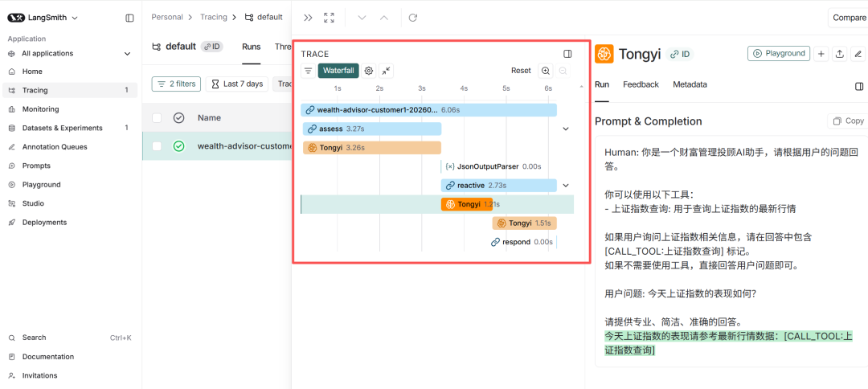Screen dimensions: 868x389
Task: Switch to the Runs tab
Action: pyautogui.click(x=252, y=47)
